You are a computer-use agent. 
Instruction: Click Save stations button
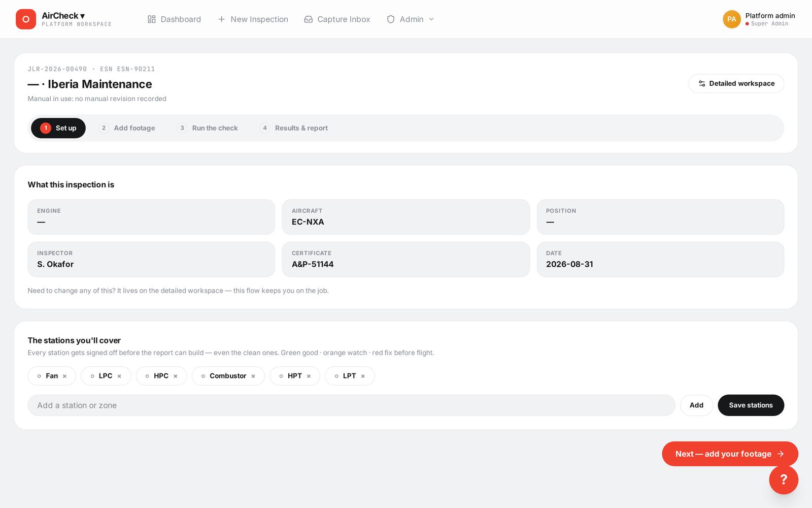[x=751, y=405]
